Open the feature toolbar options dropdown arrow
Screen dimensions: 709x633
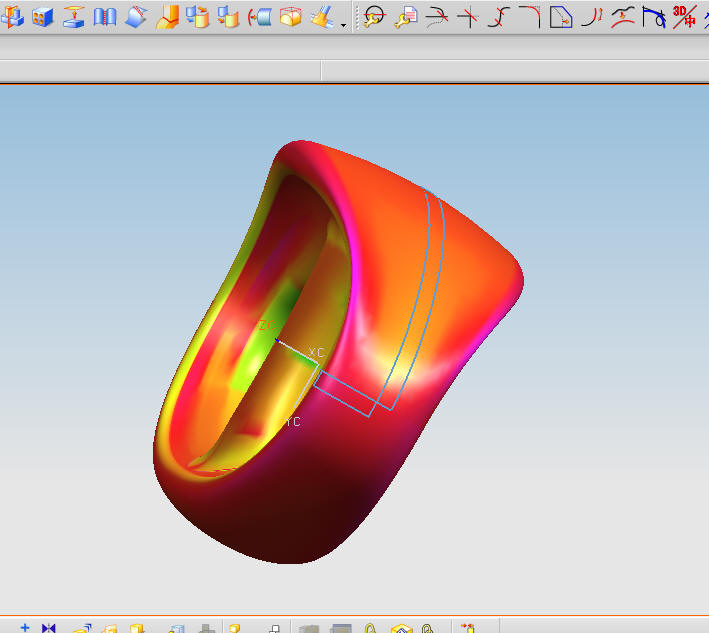point(344,25)
